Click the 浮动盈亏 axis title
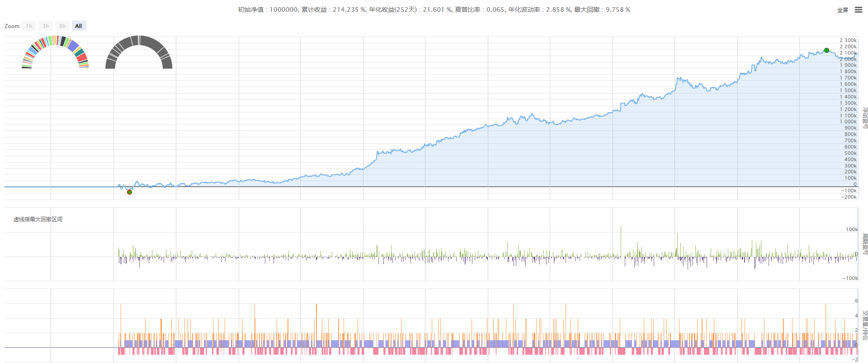This screenshot has height=363, width=868. point(864,118)
